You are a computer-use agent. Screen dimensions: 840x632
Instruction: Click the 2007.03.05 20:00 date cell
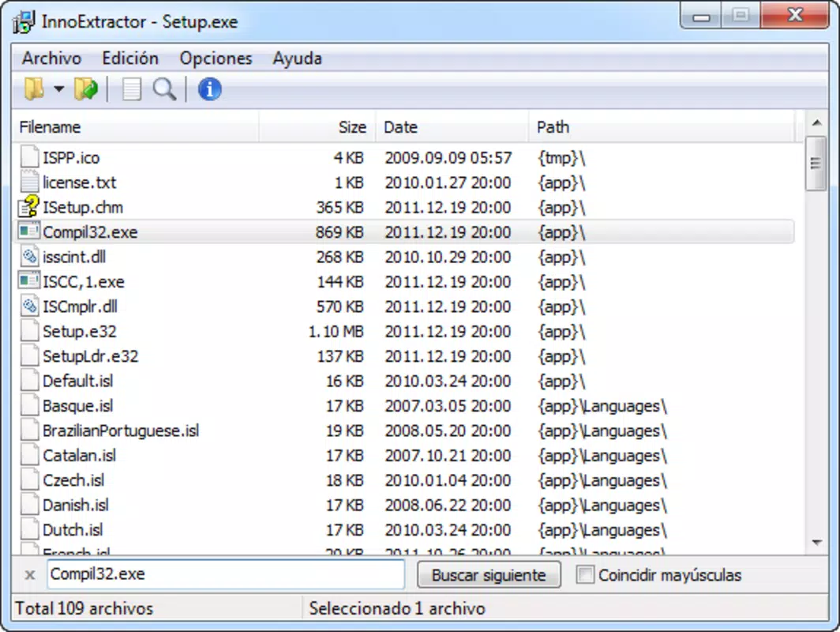448,406
